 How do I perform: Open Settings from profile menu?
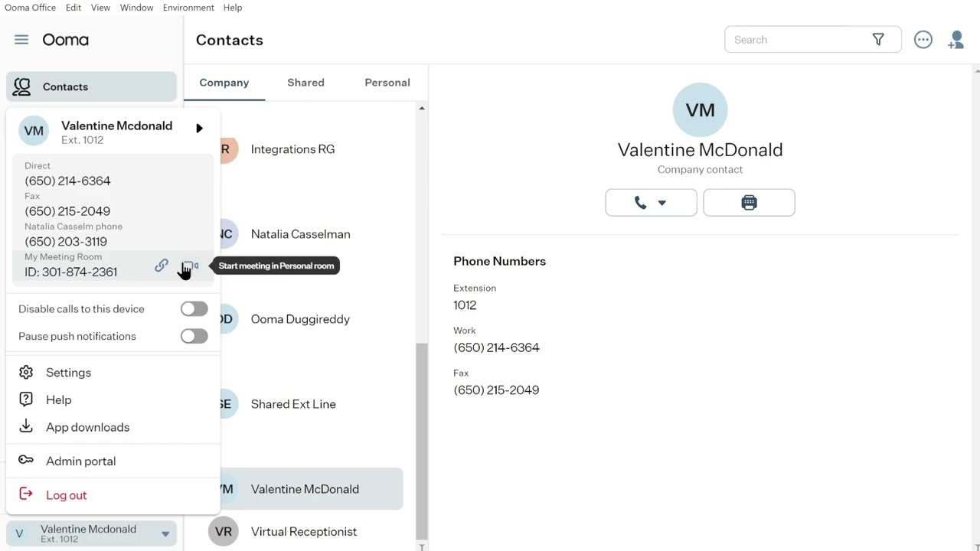68,373
